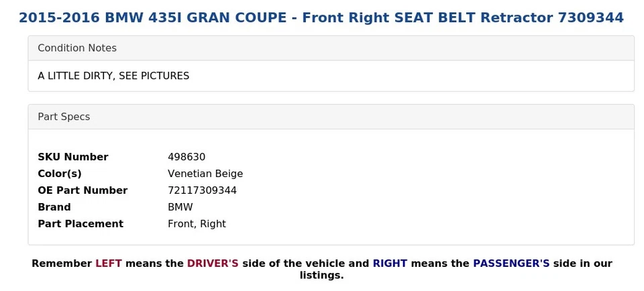This screenshot has width=644, height=291.
Task: Click the "A LITTLE DIRTY, SEE PICTURES" note
Action: (113, 76)
